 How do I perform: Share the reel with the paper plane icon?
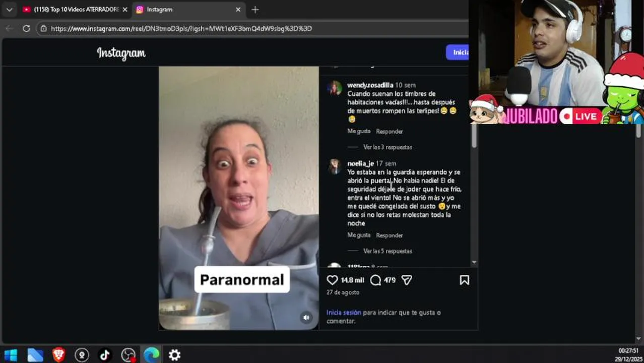(x=407, y=280)
